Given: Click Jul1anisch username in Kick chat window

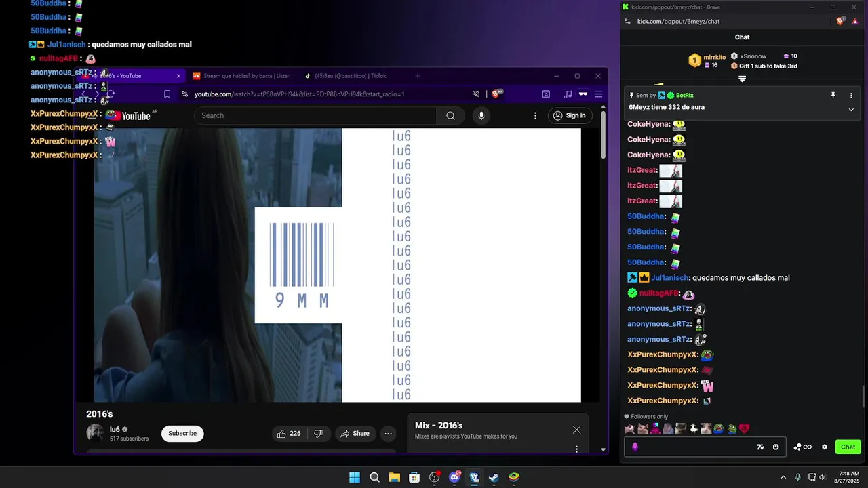Looking at the screenshot, I should [x=669, y=278].
